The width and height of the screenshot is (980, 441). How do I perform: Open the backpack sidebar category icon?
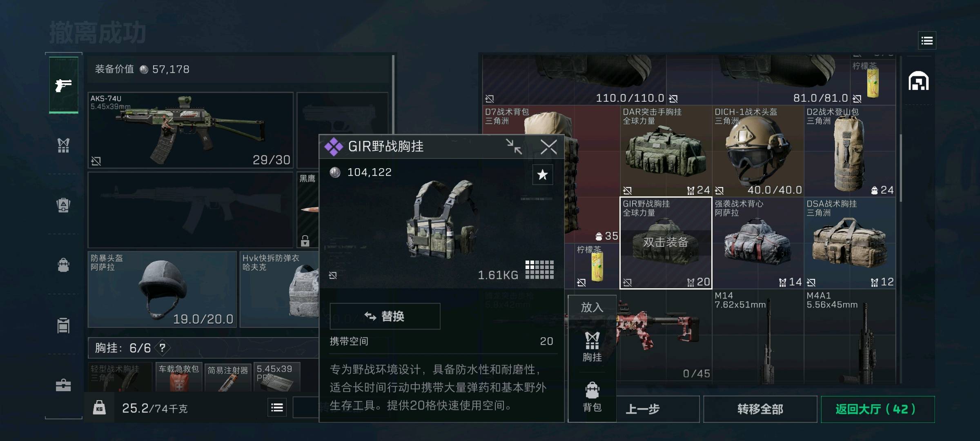(x=63, y=265)
